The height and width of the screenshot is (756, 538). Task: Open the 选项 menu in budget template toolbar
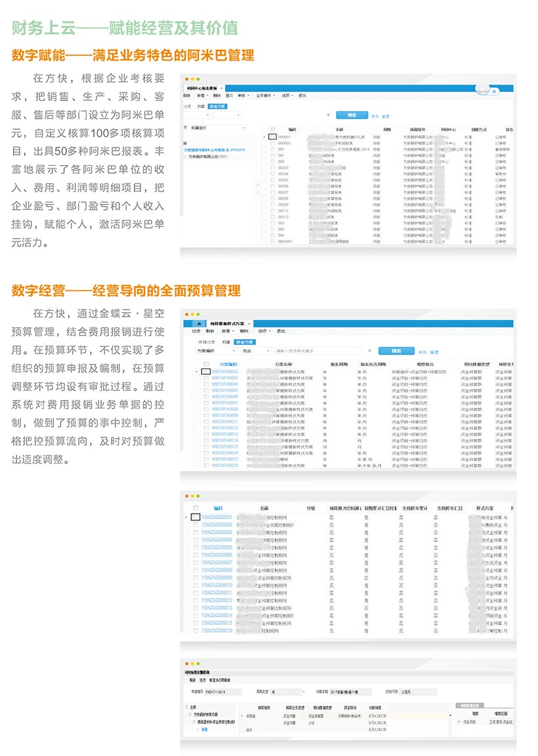tap(264, 331)
